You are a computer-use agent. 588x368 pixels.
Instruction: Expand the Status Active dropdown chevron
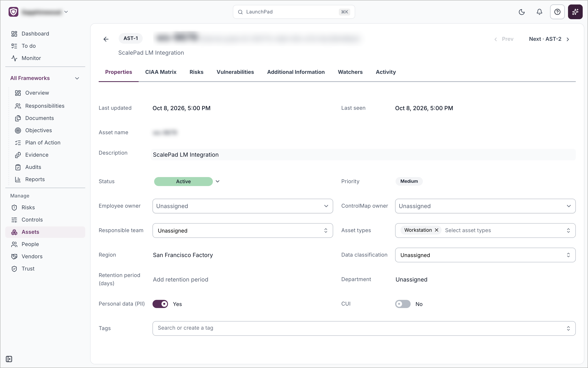coord(218,181)
